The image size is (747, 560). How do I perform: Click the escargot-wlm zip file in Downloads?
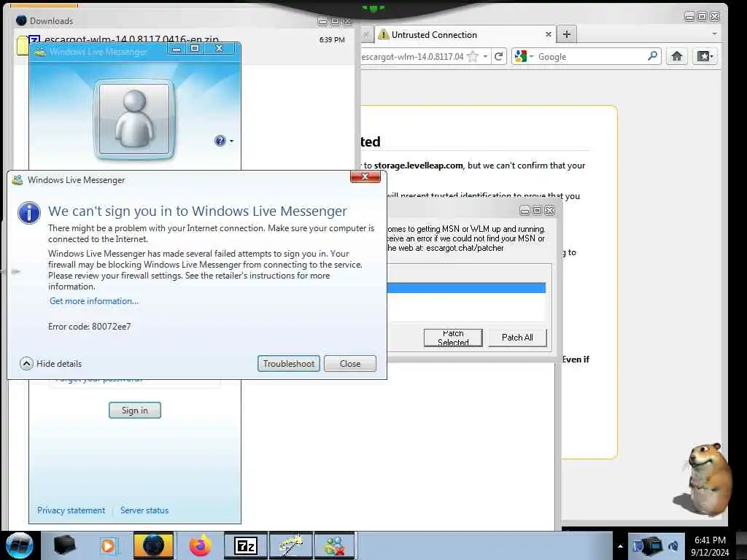click(x=131, y=39)
